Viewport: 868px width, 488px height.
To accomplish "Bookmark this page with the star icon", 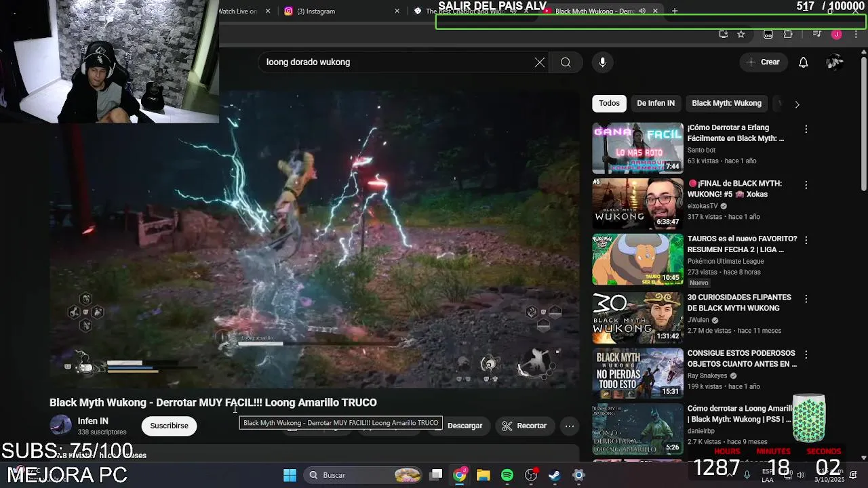I will (x=741, y=34).
